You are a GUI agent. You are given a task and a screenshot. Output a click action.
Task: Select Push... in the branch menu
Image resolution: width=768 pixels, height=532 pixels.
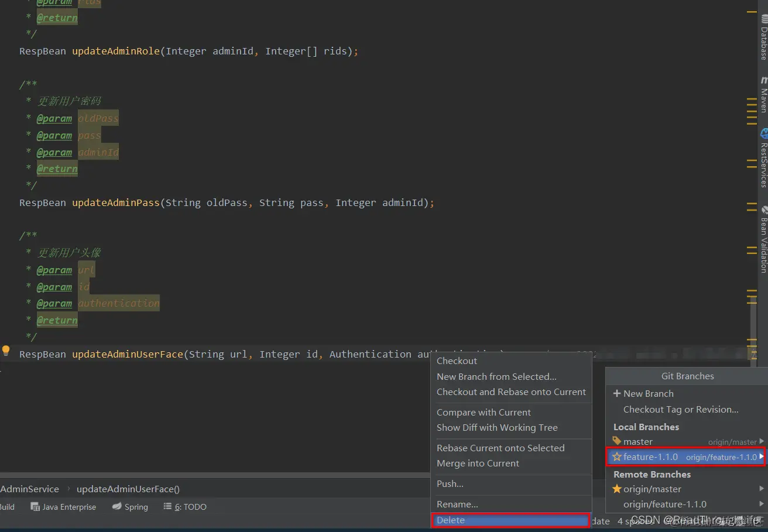450,484
